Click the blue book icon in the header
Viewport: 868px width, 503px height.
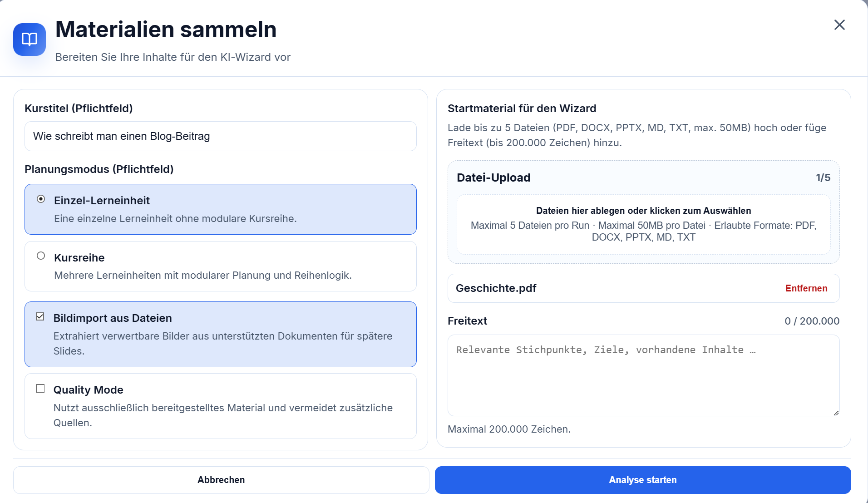pos(29,39)
